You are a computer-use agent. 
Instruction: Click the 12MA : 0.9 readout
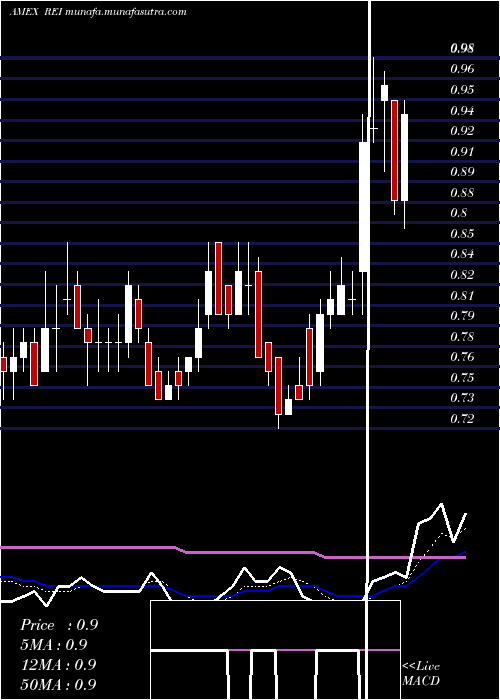(x=59, y=664)
